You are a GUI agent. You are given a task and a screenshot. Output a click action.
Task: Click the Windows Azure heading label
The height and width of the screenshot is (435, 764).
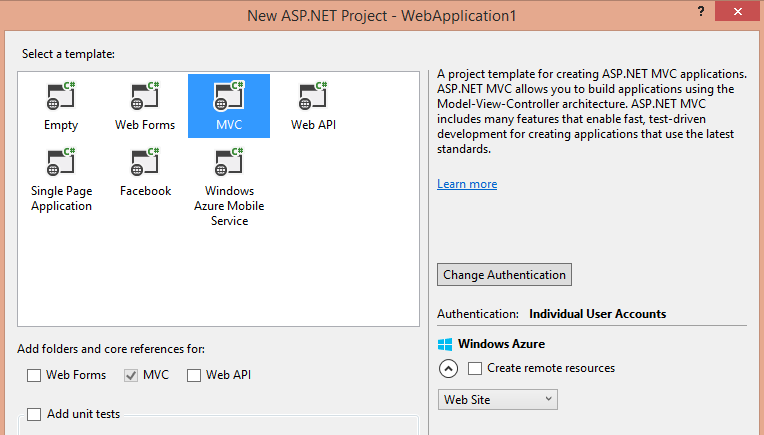pyautogui.click(x=501, y=344)
